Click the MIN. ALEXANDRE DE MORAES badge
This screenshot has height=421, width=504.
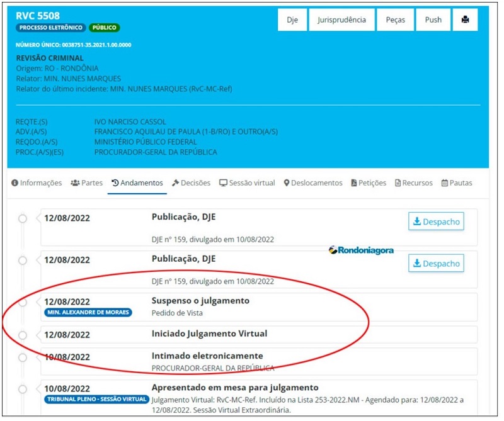[88, 313]
